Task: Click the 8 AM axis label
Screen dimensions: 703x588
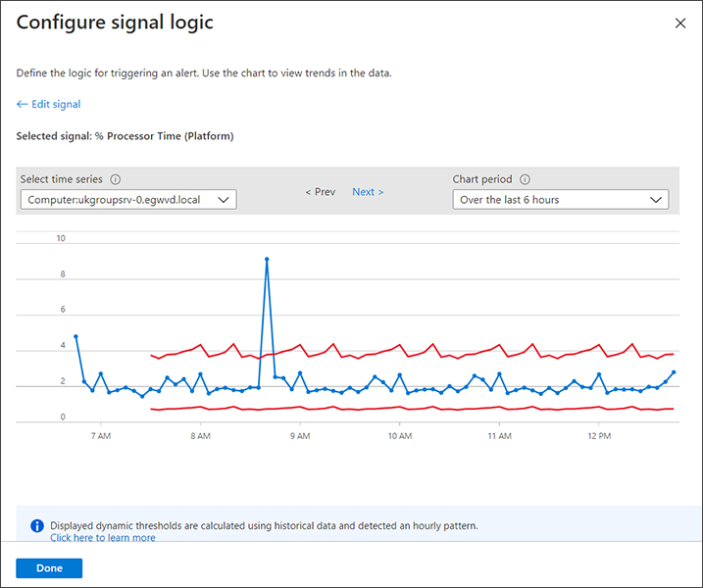Action: [x=200, y=436]
